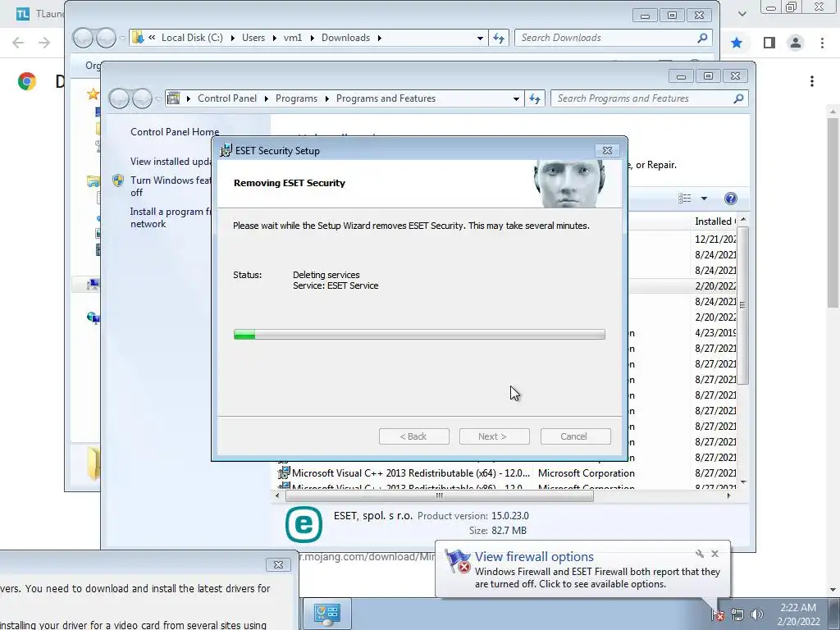The height and width of the screenshot is (630, 840).
Task: Expand the arrow after the Downloads breadcrumb
Action: (x=379, y=38)
